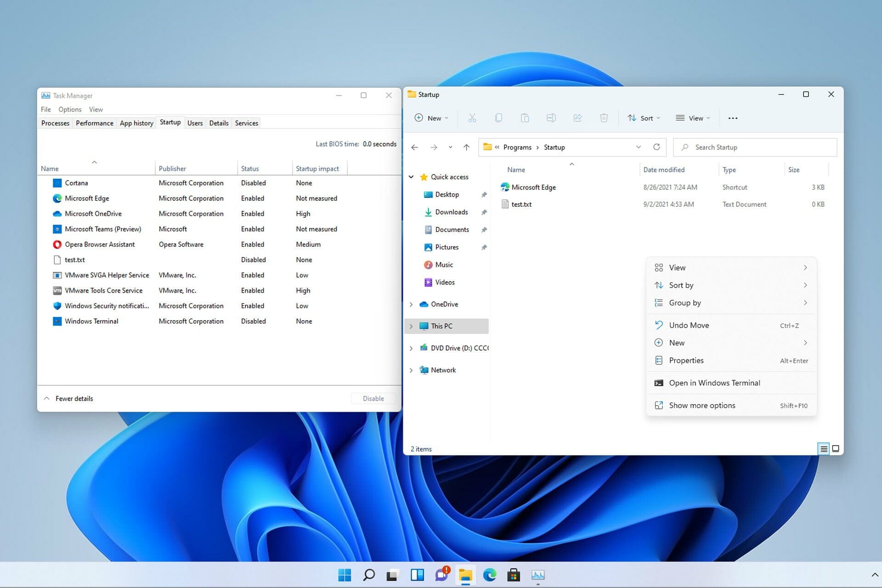Select Open in Windows Terminal
The height and width of the screenshot is (588, 882).
pyautogui.click(x=731, y=383)
